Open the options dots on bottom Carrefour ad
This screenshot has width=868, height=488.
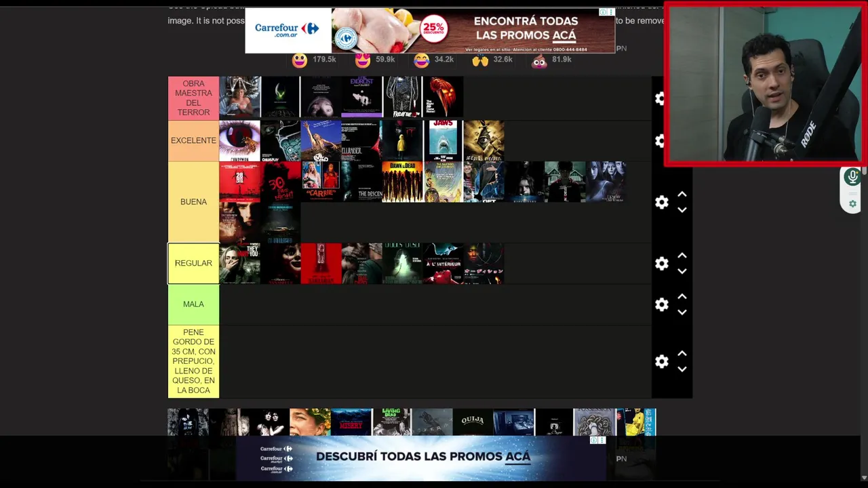pos(601,441)
